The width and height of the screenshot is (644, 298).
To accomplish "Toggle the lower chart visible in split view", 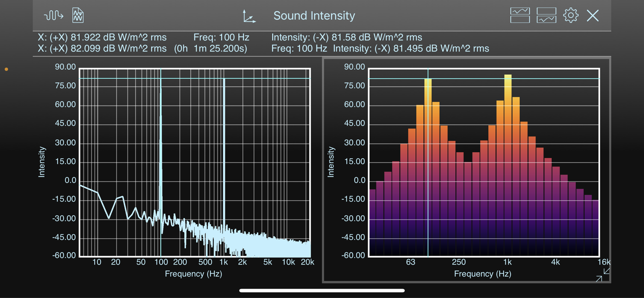I will tap(547, 15).
